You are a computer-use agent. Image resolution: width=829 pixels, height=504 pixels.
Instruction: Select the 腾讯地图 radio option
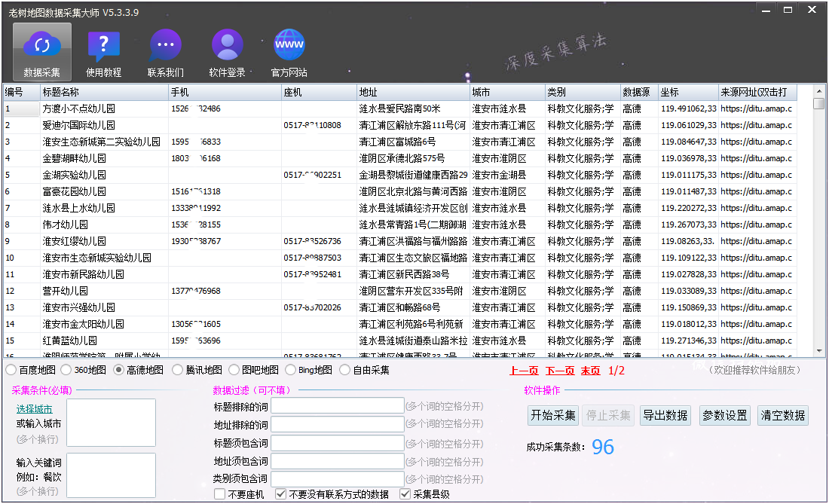tap(178, 370)
